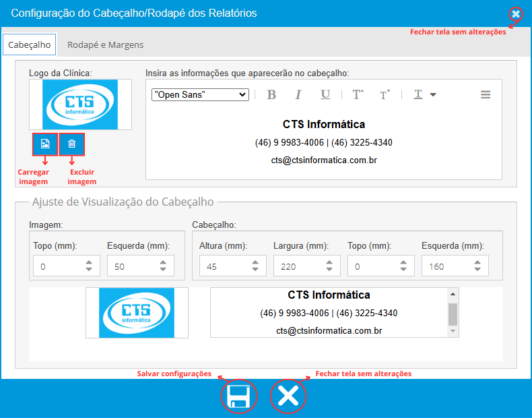
Task: Decrease Imagem Topo value with down arrow
Action: point(89,269)
